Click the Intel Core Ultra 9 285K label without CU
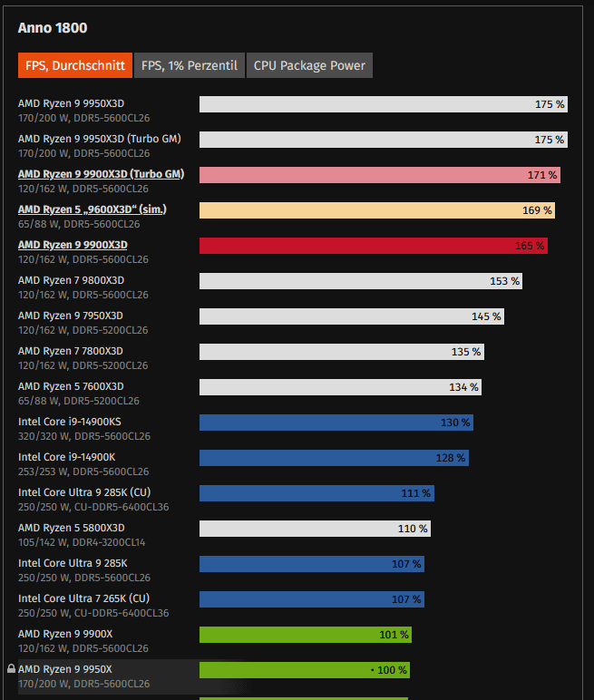 [x=73, y=563]
